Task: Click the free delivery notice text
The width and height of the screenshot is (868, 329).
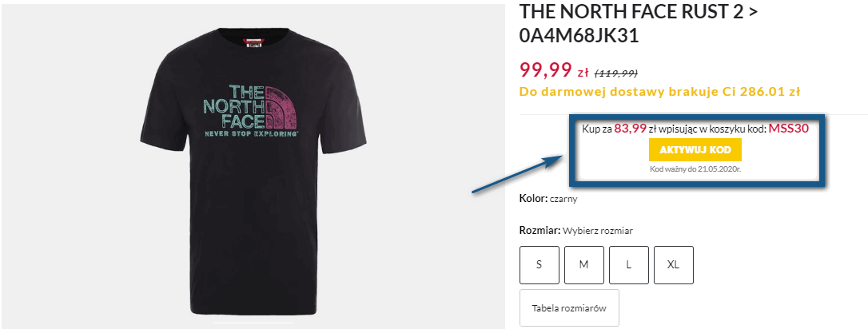Action: click(x=660, y=92)
